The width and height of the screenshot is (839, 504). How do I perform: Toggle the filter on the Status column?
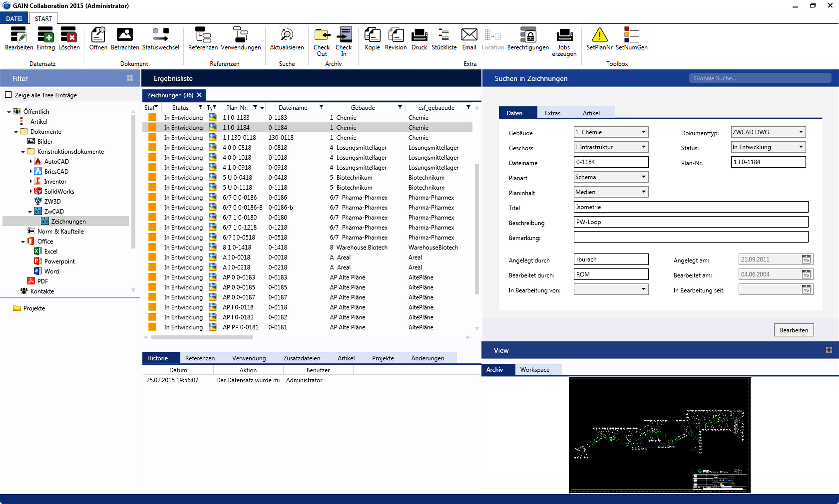pos(200,107)
